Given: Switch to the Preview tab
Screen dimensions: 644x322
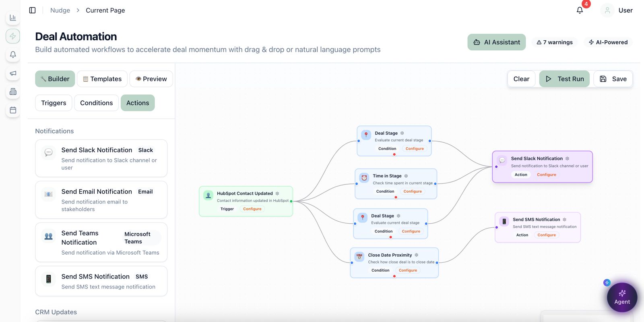Looking at the screenshot, I should click(x=151, y=79).
